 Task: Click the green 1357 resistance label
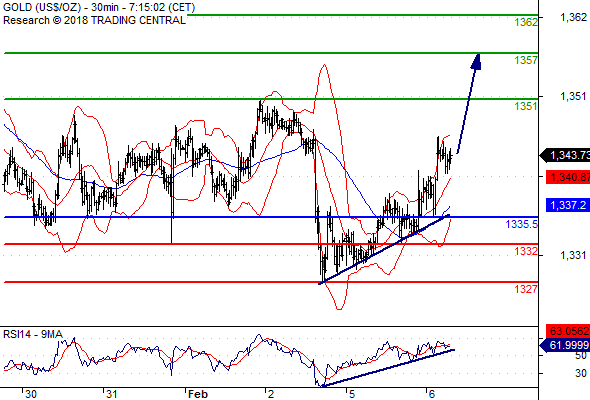[x=526, y=60]
